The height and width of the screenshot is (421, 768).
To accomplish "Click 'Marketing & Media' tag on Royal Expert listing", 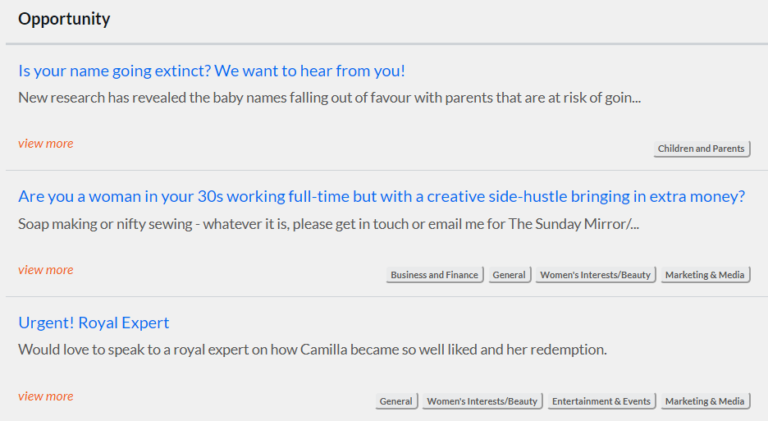I will (705, 401).
